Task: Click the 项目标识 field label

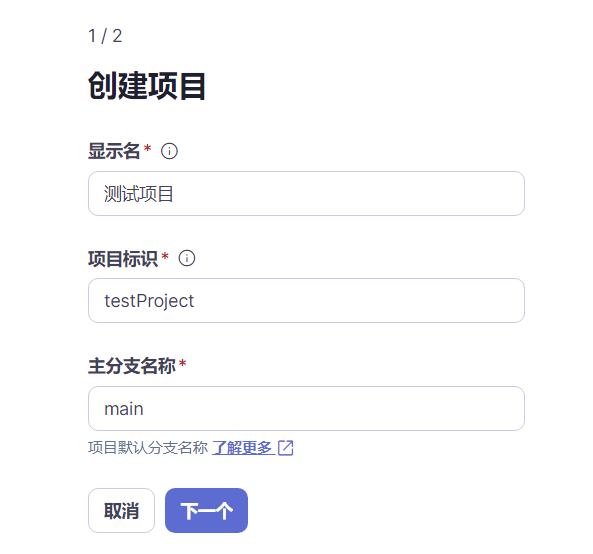Action: 123,259
